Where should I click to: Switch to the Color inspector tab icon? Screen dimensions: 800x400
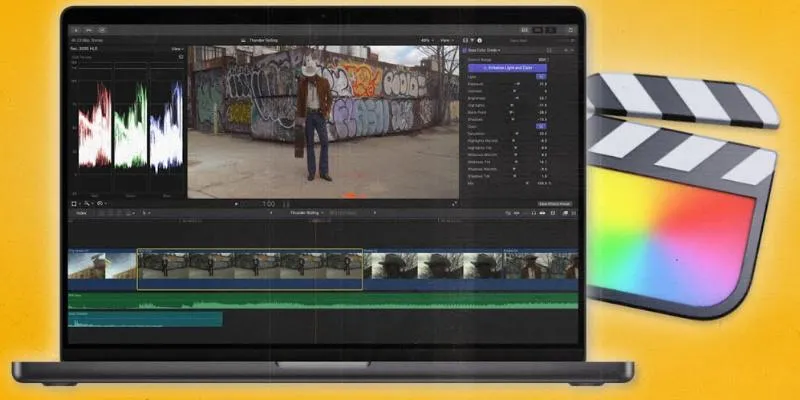(x=472, y=40)
